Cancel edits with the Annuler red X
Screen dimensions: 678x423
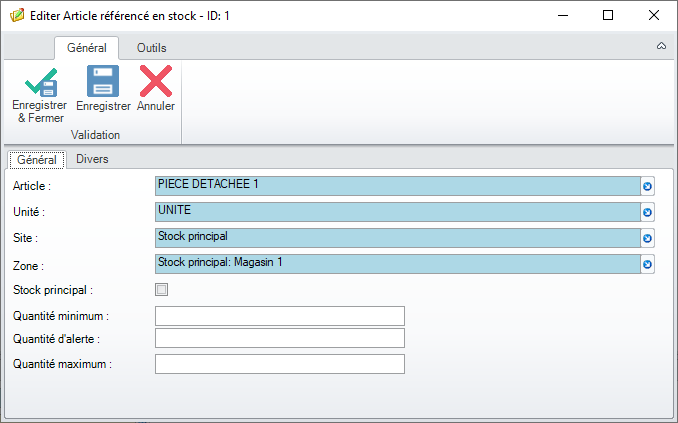156,81
